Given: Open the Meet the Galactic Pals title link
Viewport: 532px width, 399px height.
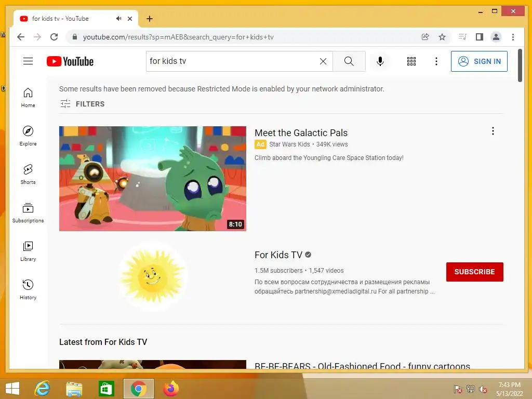Looking at the screenshot, I should pos(301,132).
